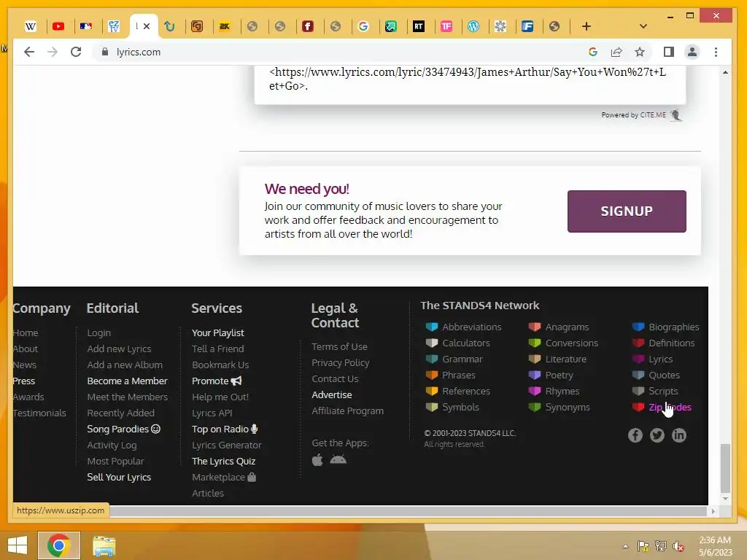Toggle the browser side panel
This screenshot has width=747, height=560.
coord(668,52)
